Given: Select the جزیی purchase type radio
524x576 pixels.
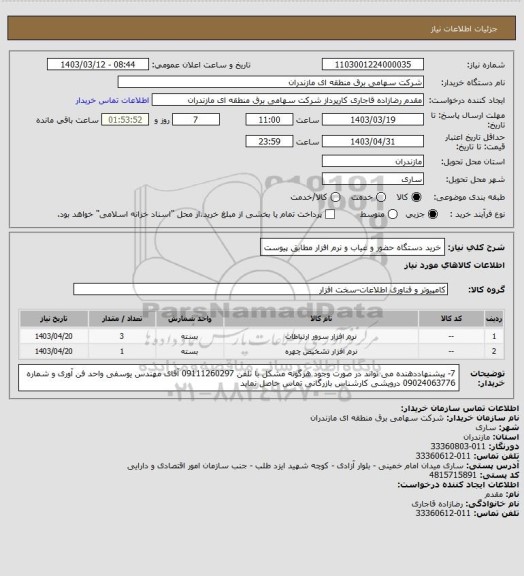Looking at the screenshot, I should coord(433,214).
